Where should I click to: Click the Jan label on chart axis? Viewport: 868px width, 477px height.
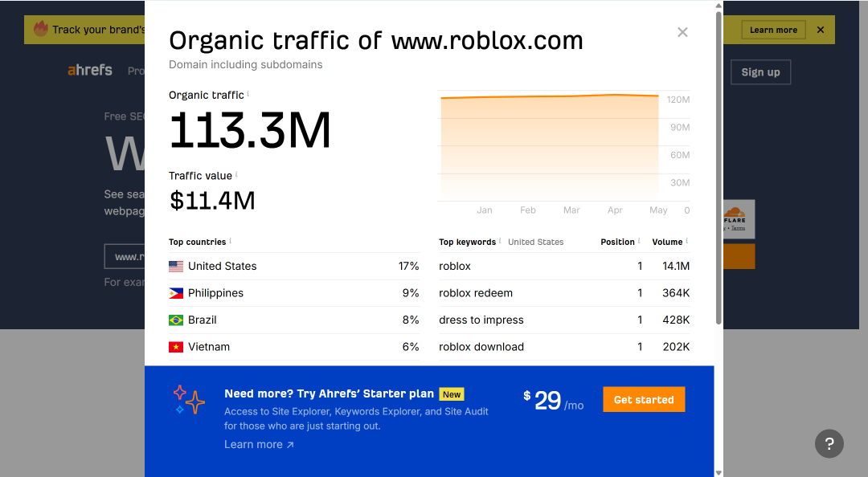point(485,210)
